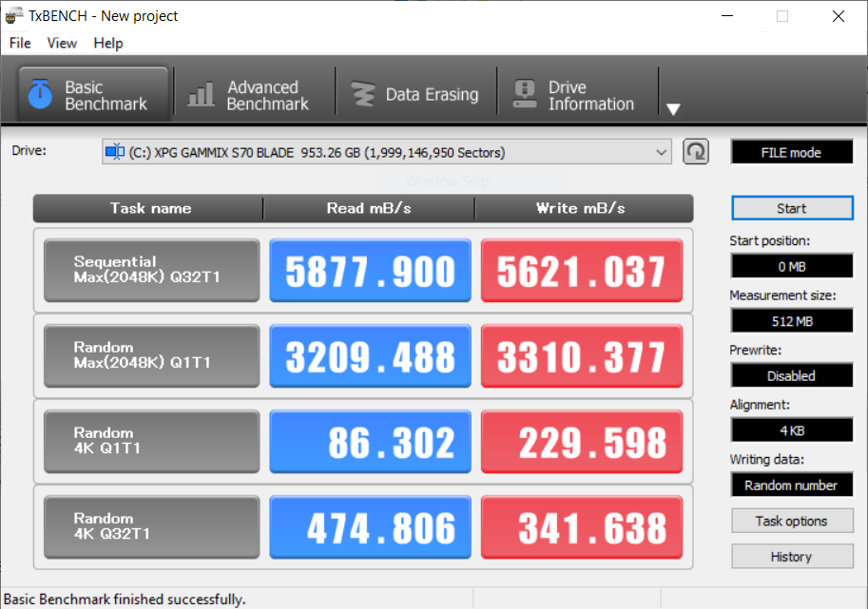
Task: Click the Start position 0 MB field
Action: 791,266
